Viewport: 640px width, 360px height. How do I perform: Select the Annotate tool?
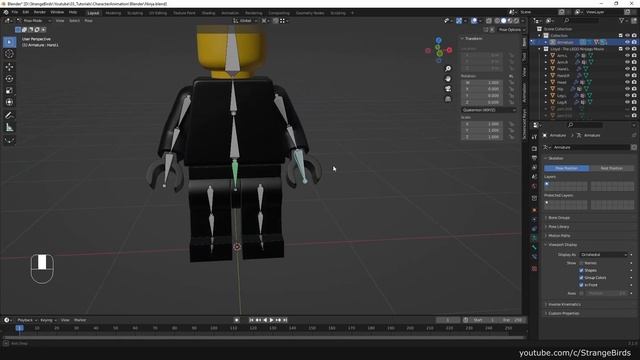(9, 116)
